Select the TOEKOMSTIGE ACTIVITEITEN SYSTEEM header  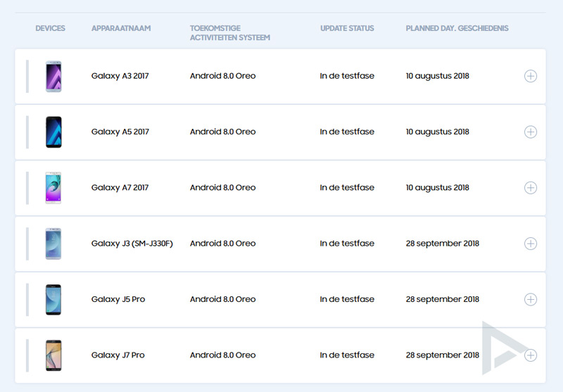[230, 33]
